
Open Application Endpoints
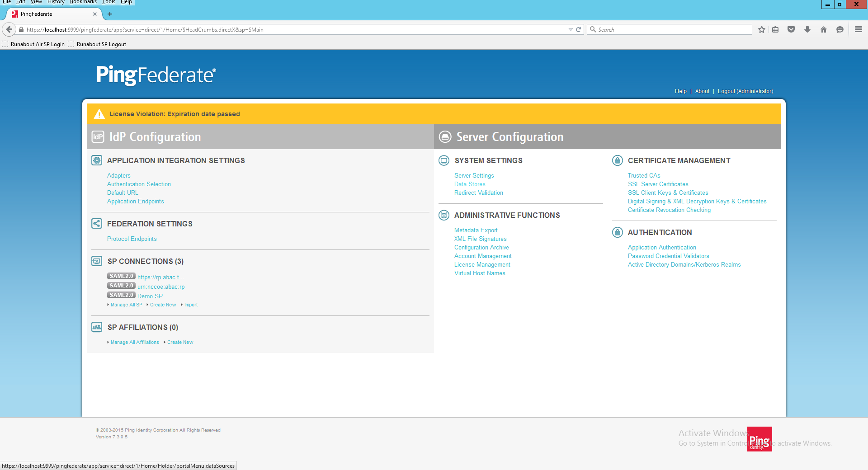point(136,201)
